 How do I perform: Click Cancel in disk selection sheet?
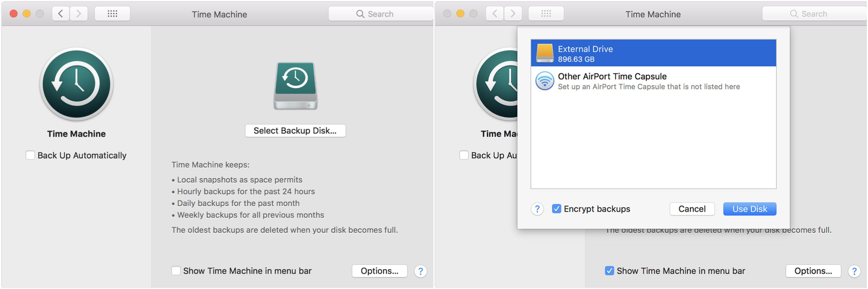click(x=692, y=209)
